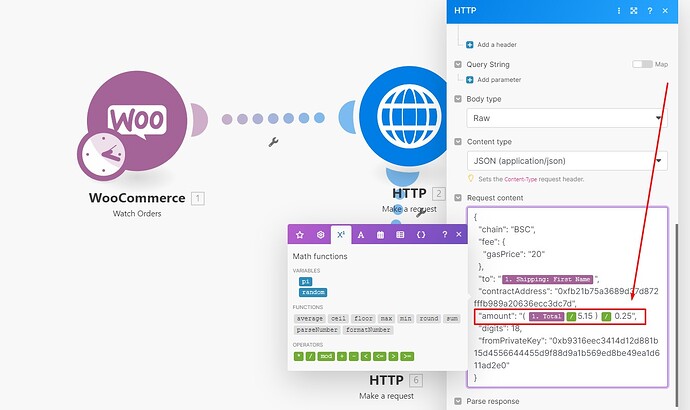Click the 1. Total mapped tag in amount
Screen dimensions: 690x410
coord(547,316)
